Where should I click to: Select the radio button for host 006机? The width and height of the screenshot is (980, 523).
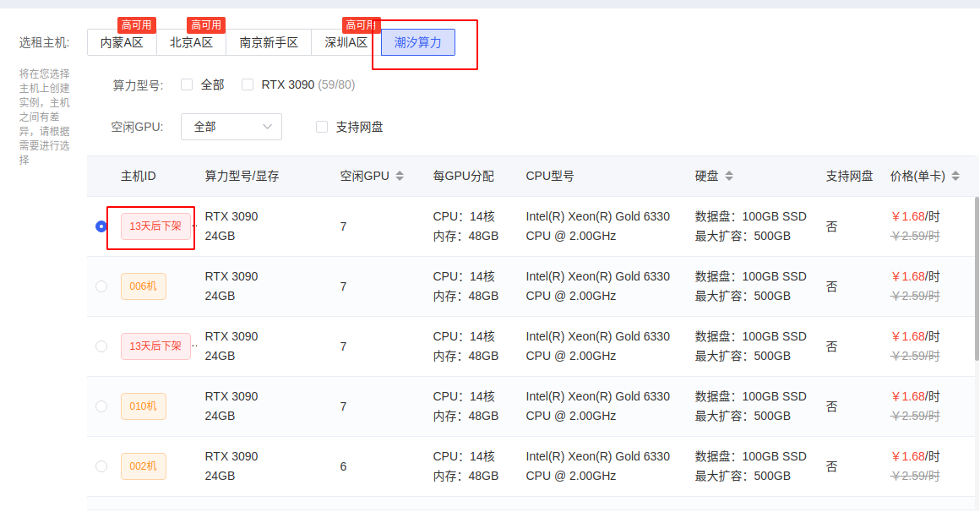(x=101, y=286)
